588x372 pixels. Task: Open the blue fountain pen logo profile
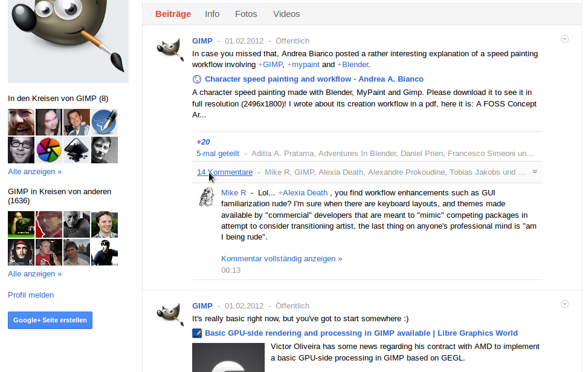pos(105,122)
